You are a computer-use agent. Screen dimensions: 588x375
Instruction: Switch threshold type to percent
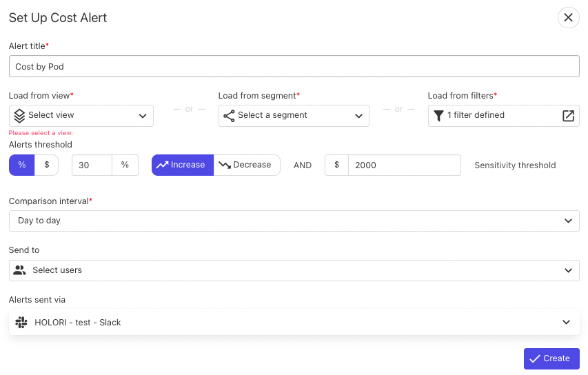click(x=22, y=165)
